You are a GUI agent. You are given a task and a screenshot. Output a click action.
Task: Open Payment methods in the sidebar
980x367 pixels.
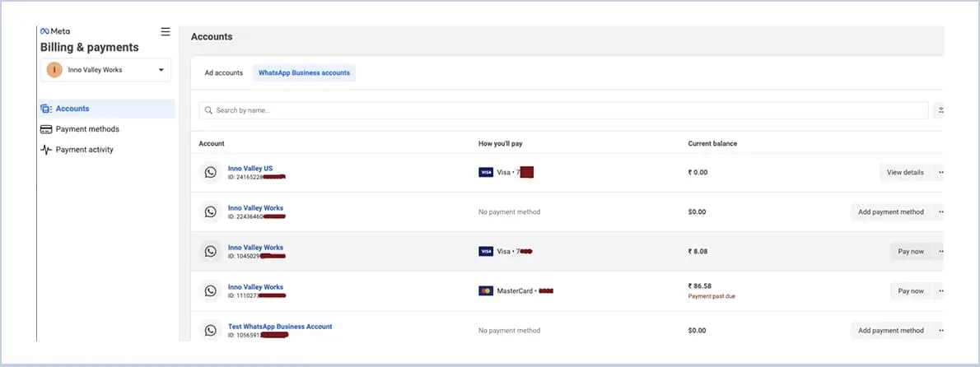pyautogui.click(x=86, y=129)
